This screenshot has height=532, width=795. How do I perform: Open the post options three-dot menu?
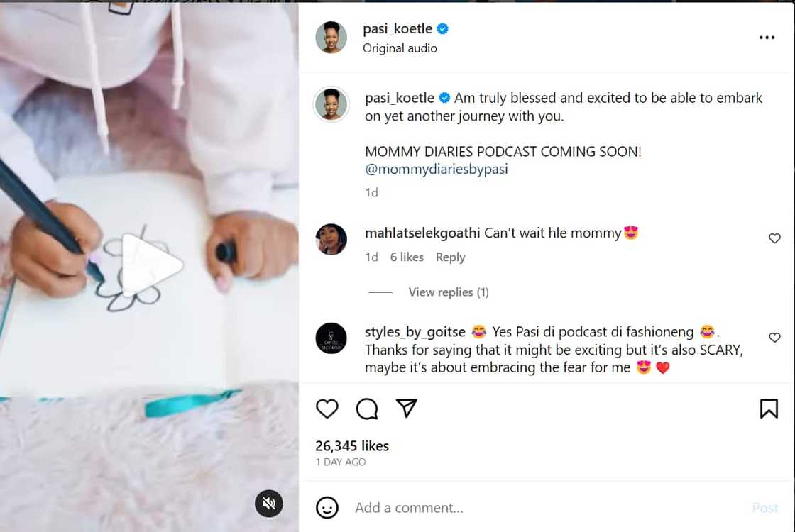[x=765, y=38]
